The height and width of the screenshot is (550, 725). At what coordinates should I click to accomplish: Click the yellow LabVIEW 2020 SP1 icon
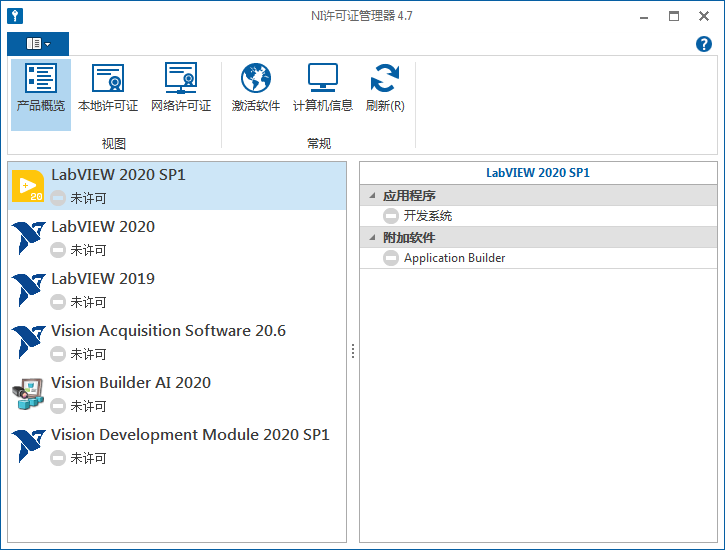[28, 186]
